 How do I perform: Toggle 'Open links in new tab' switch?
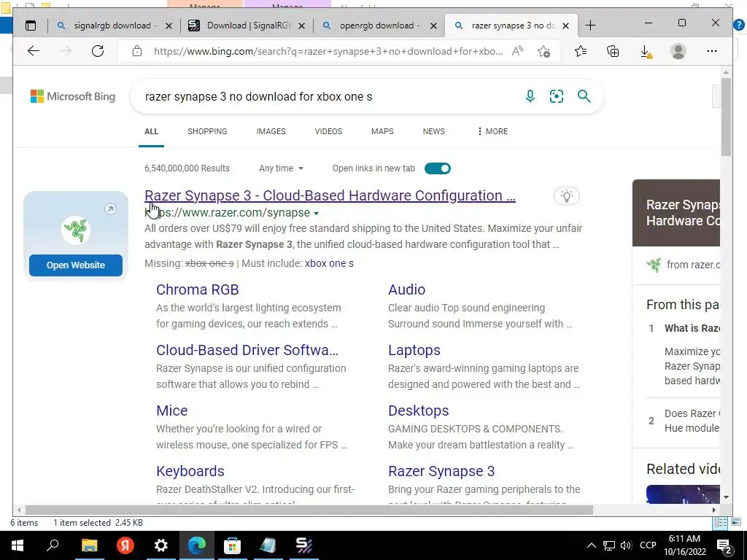click(438, 168)
